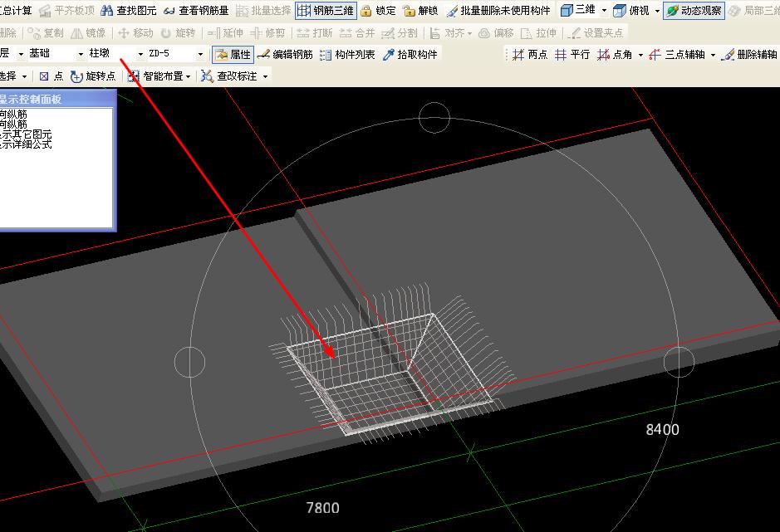The height and width of the screenshot is (532, 780).
Task: Click the right orbit handle circle
Action: pos(679,362)
